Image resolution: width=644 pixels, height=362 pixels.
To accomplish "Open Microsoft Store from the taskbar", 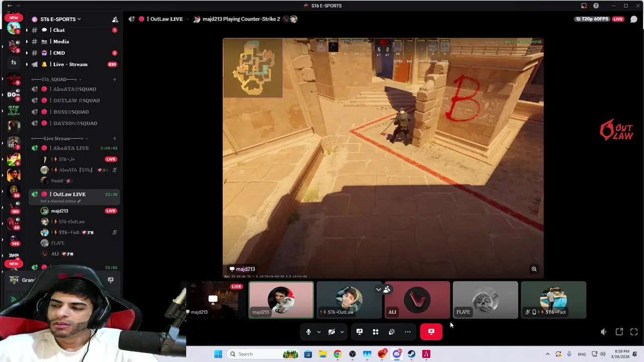I will pyautogui.click(x=308, y=354).
